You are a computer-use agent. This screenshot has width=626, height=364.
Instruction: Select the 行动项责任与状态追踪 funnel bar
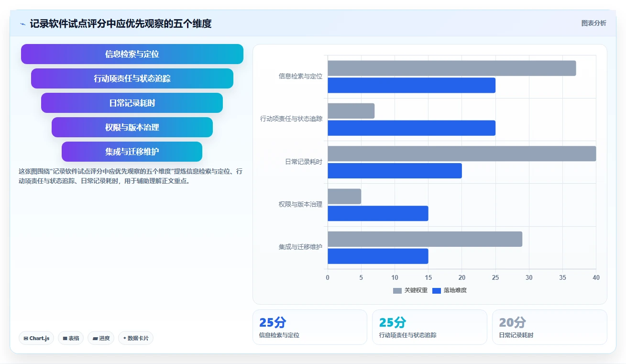tap(132, 78)
